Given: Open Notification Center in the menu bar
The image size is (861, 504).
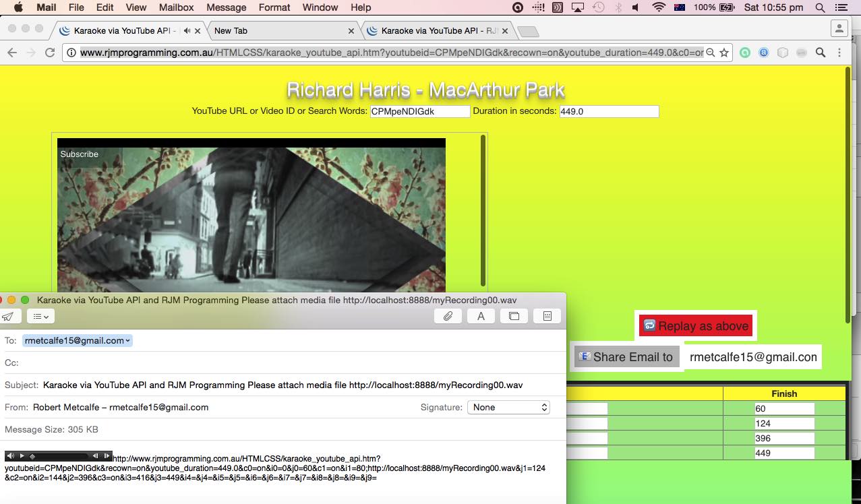Looking at the screenshot, I should point(841,7).
